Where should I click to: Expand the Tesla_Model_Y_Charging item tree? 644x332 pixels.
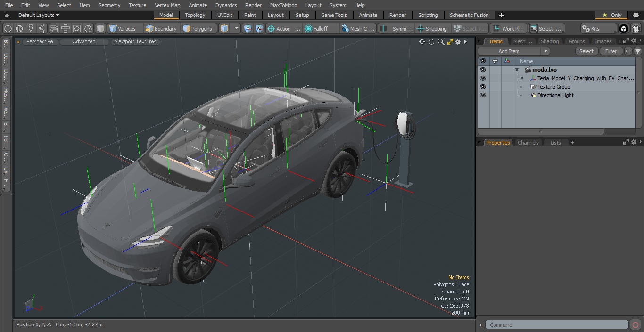point(522,78)
